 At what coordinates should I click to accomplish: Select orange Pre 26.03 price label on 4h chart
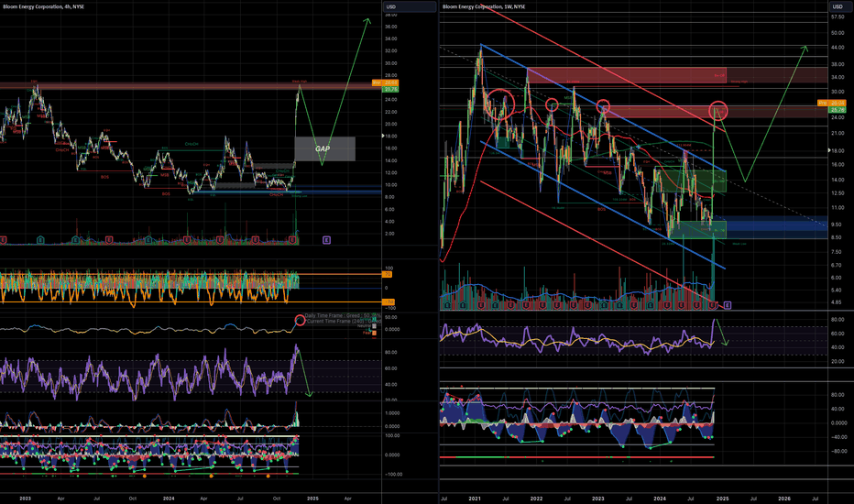(x=385, y=82)
